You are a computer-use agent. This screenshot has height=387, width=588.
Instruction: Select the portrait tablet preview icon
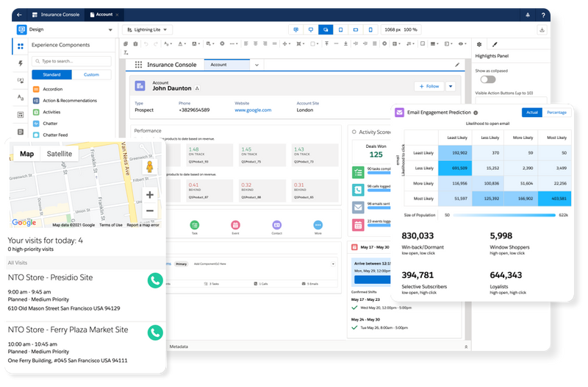pyautogui.click(x=340, y=29)
